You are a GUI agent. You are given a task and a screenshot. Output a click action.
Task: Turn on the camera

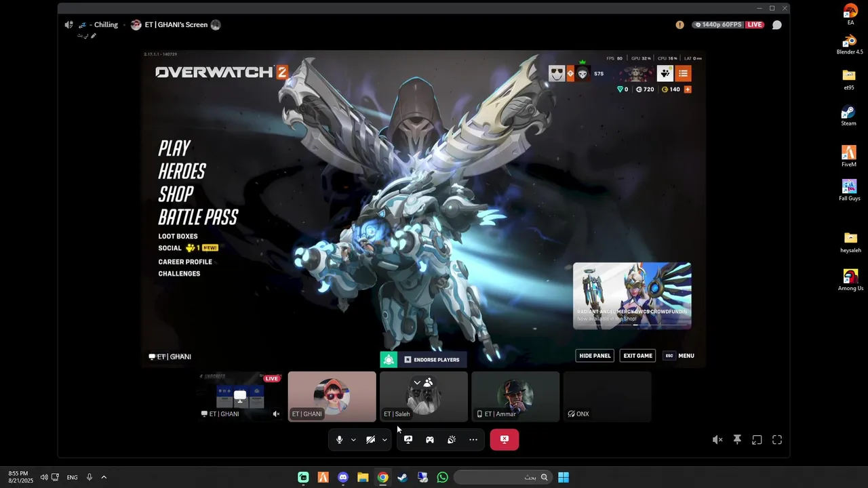coord(370,440)
